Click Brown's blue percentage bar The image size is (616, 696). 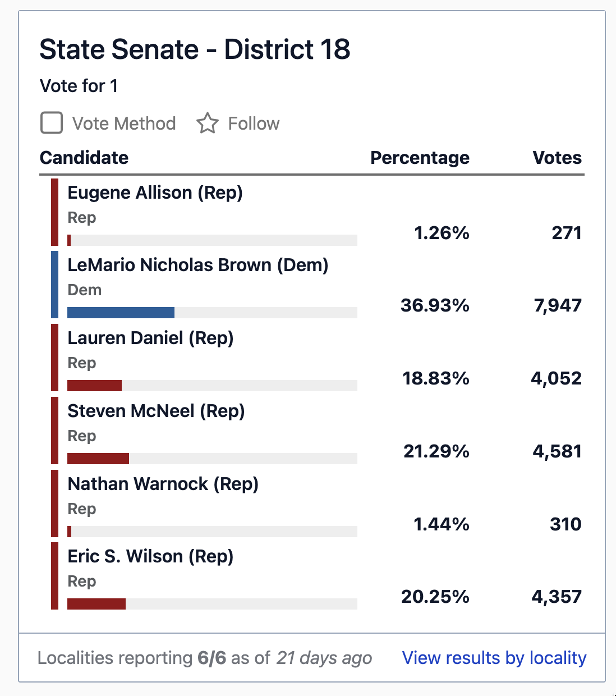[x=120, y=312]
